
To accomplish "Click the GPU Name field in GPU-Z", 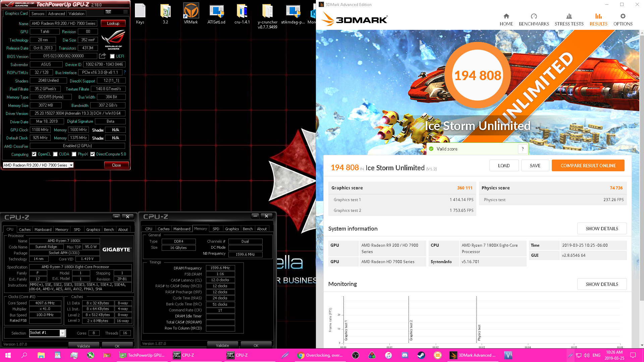I will point(64,23).
